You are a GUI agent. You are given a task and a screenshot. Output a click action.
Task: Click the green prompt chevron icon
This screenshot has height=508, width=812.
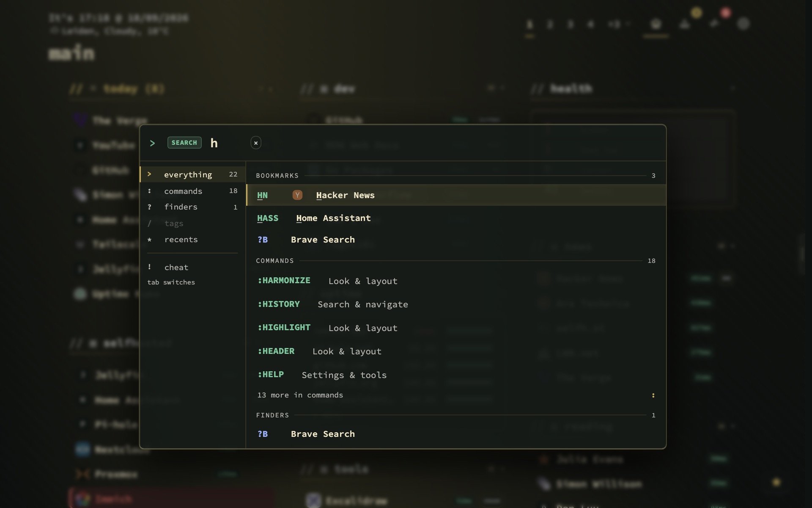coord(153,143)
